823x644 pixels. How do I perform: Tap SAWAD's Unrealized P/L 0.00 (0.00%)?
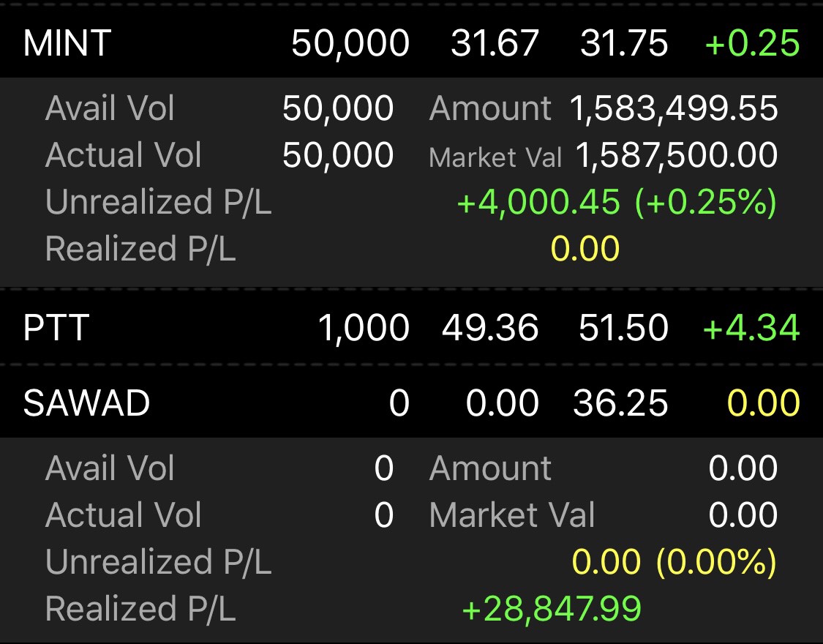pyautogui.click(x=673, y=562)
